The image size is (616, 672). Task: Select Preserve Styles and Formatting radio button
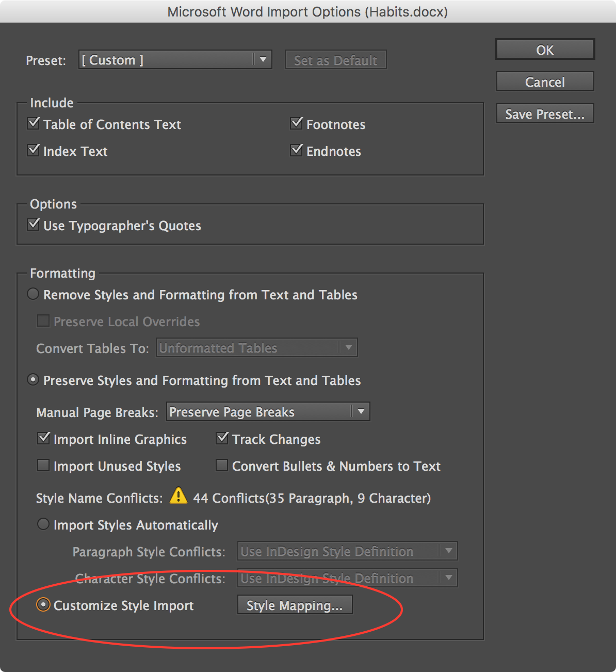(x=33, y=380)
